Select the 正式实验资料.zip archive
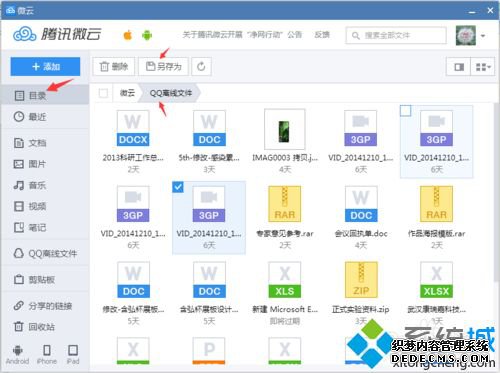This screenshot has width=500, height=373. pyautogui.click(x=361, y=293)
